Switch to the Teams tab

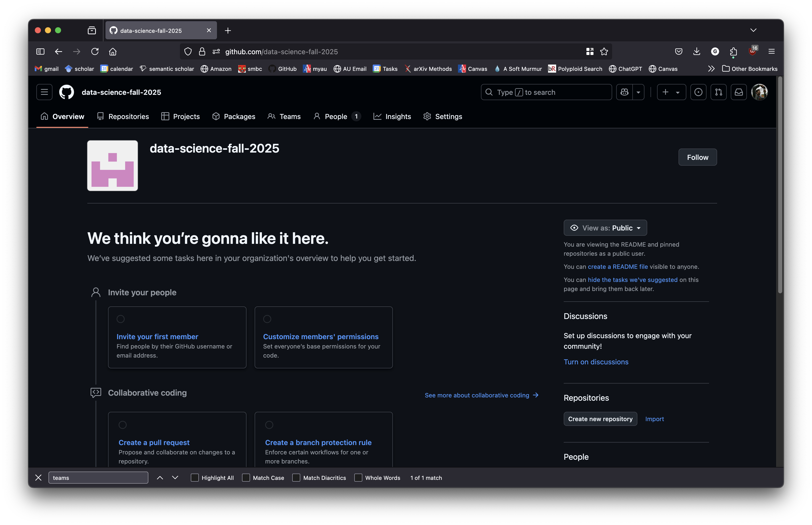click(x=284, y=116)
